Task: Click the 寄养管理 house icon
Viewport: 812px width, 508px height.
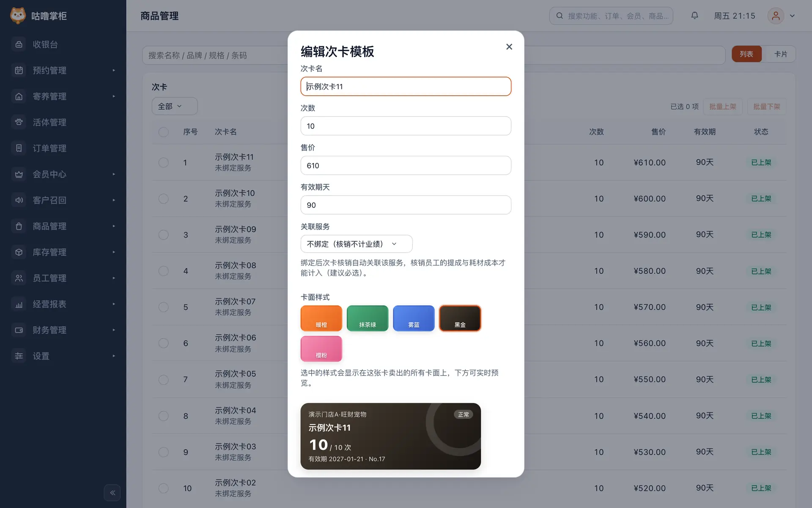Action: click(19, 97)
